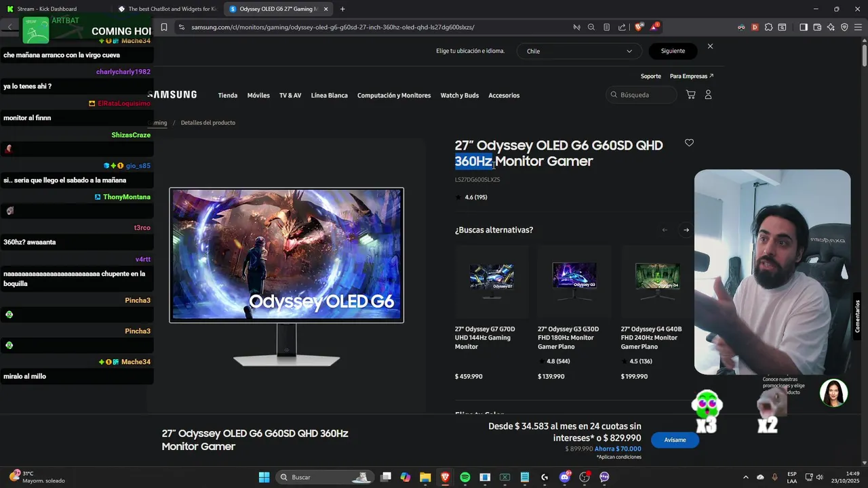The width and height of the screenshot is (868, 488).
Task: Click the Windows Start button
Action: point(264,477)
